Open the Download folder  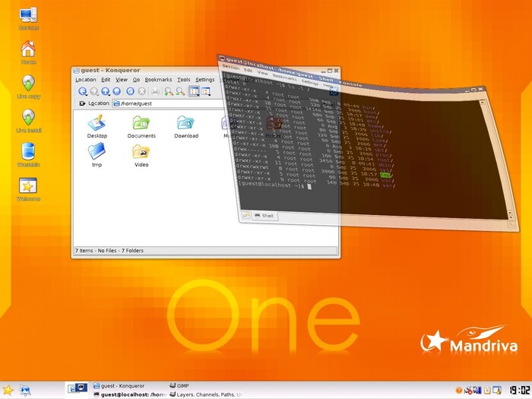point(186,127)
